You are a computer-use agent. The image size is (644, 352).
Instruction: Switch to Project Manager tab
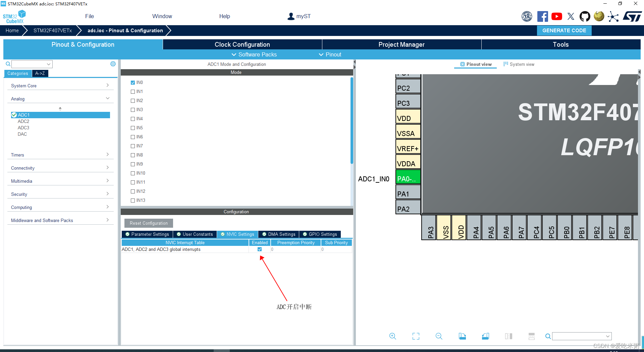click(x=401, y=44)
